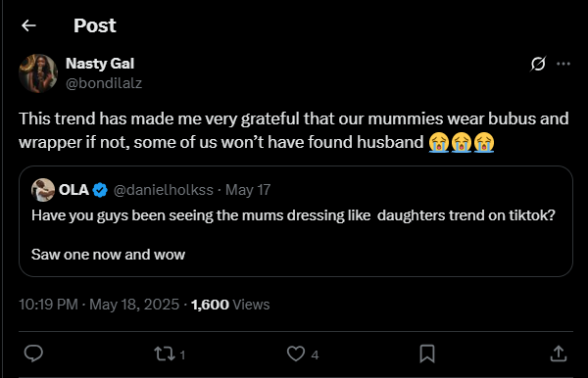The width and height of the screenshot is (588, 378).
Task: Click the 10:19 PM · May 18, 2025 timestamp
Action: pos(99,305)
